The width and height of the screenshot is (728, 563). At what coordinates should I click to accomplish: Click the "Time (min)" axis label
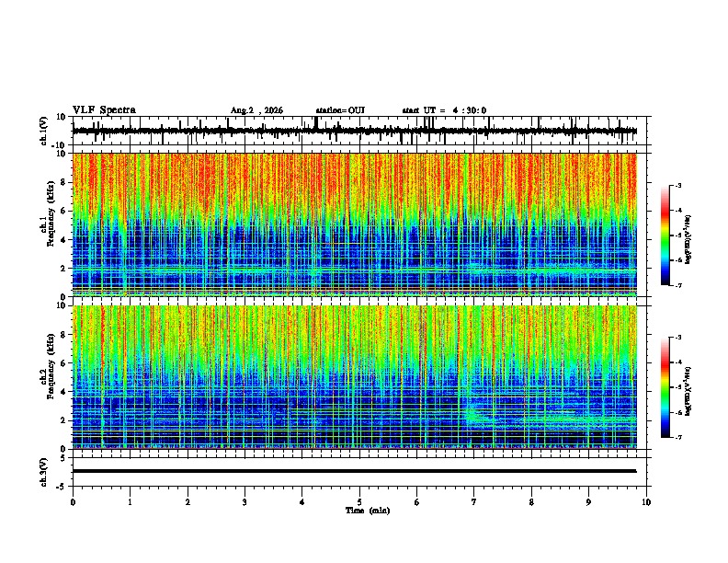coord(368,511)
